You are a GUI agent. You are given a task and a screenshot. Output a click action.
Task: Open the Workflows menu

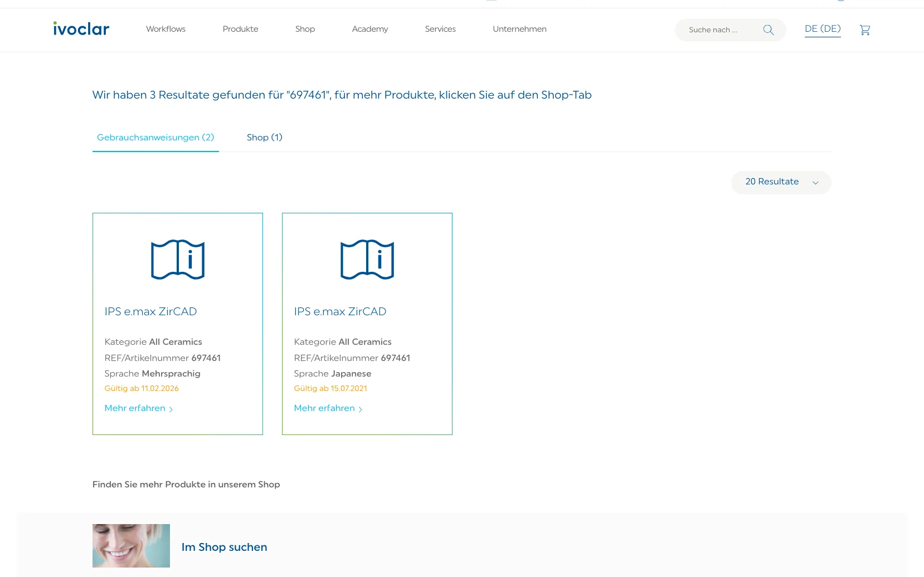click(166, 29)
